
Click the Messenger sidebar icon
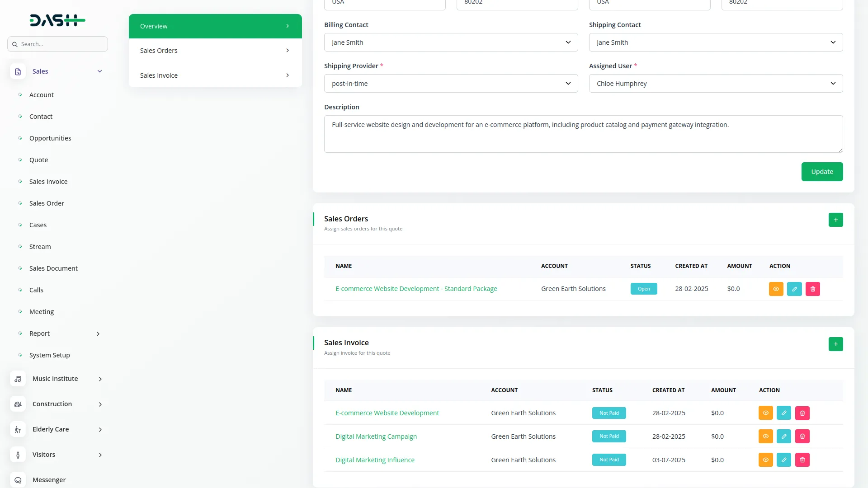tap(18, 480)
